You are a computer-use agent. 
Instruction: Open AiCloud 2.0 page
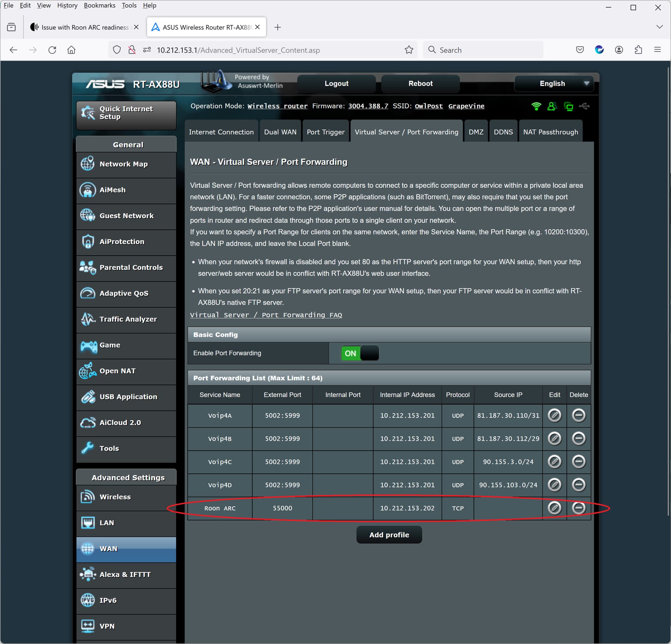coord(126,423)
